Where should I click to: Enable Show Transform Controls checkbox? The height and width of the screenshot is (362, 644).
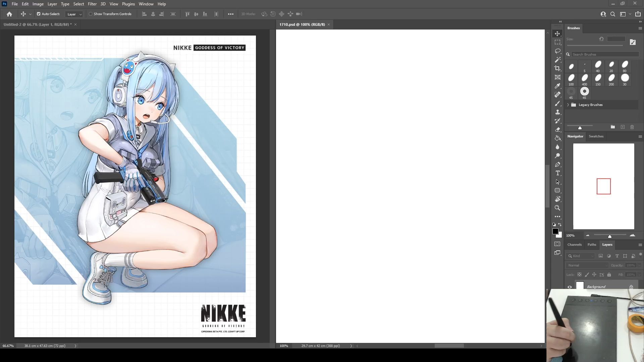click(x=91, y=14)
